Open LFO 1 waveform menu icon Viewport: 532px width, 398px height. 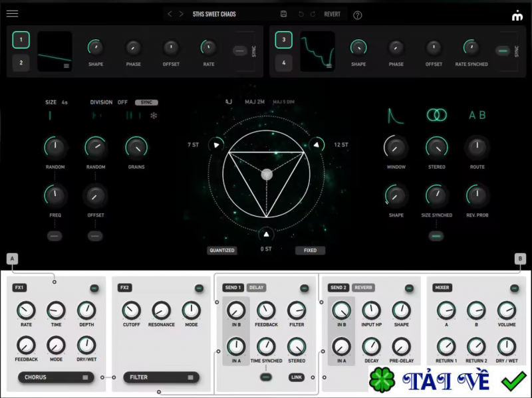pyautogui.click(x=66, y=66)
